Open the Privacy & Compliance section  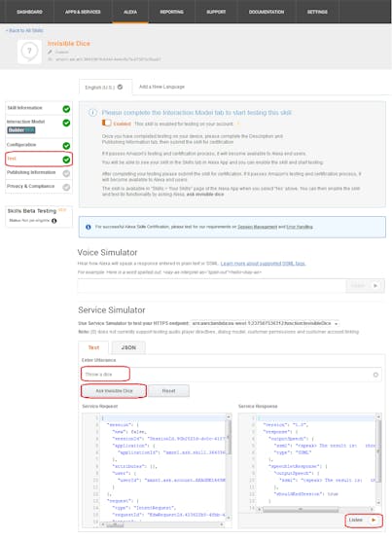coord(30,186)
